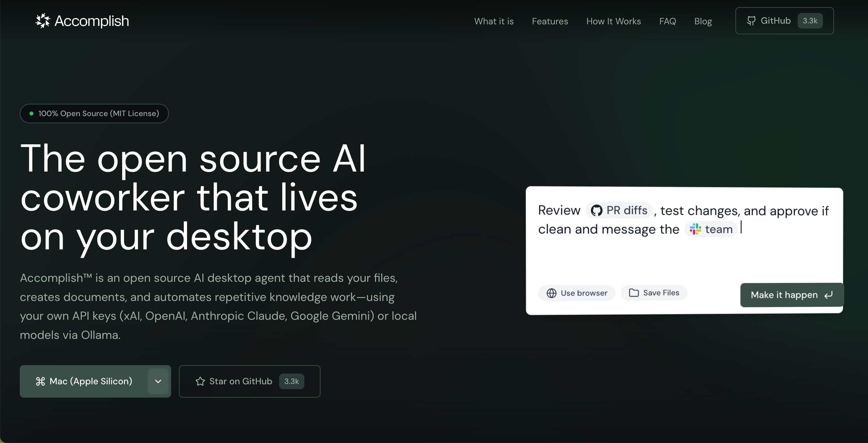Open the FAQ nav link

667,21
